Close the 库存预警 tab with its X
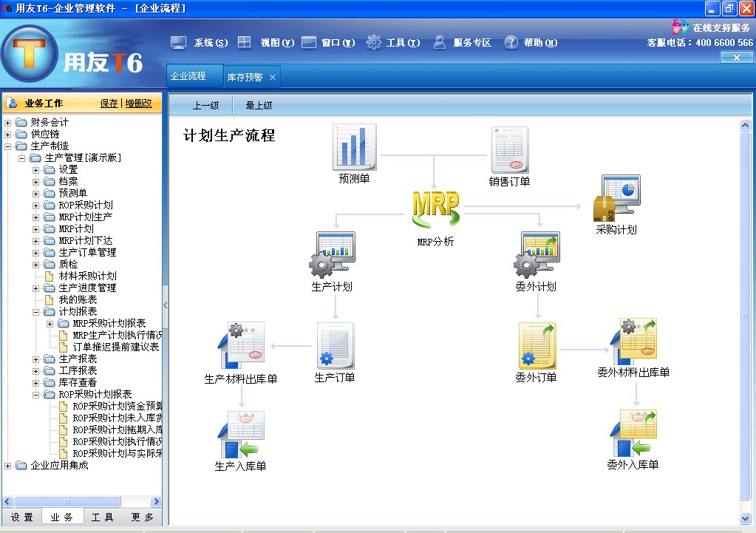This screenshot has height=533, width=756. tap(273, 77)
